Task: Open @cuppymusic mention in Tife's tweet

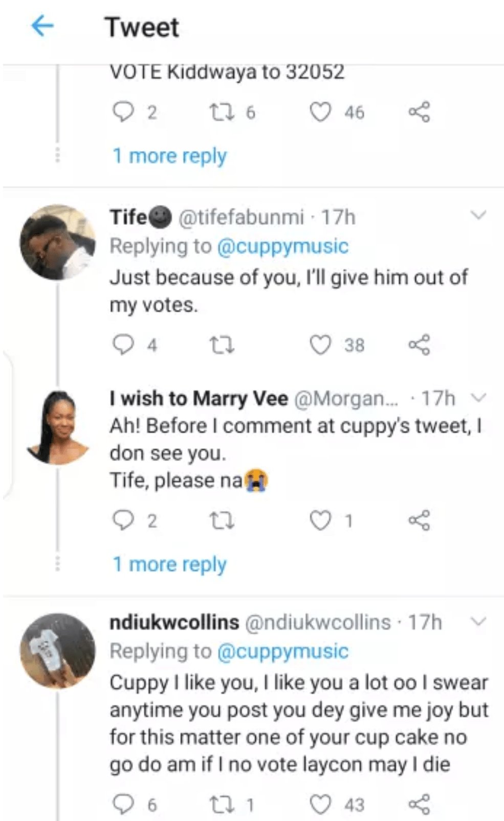Action: pos(282,246)
